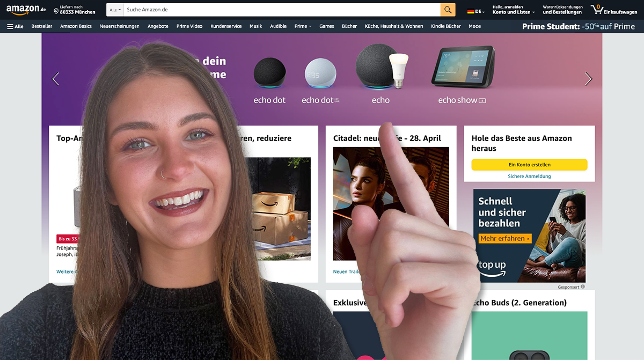
Task: Open Warenrücksendungen und Bestellungen
Action: (562, 10)
